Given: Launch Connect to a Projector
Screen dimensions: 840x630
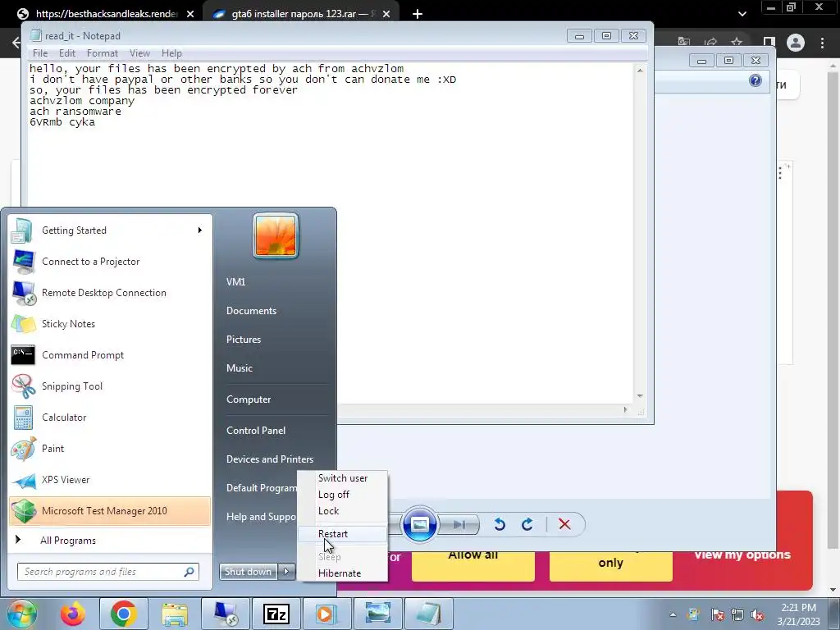Looking at the screenshot, I should (110, 262).
